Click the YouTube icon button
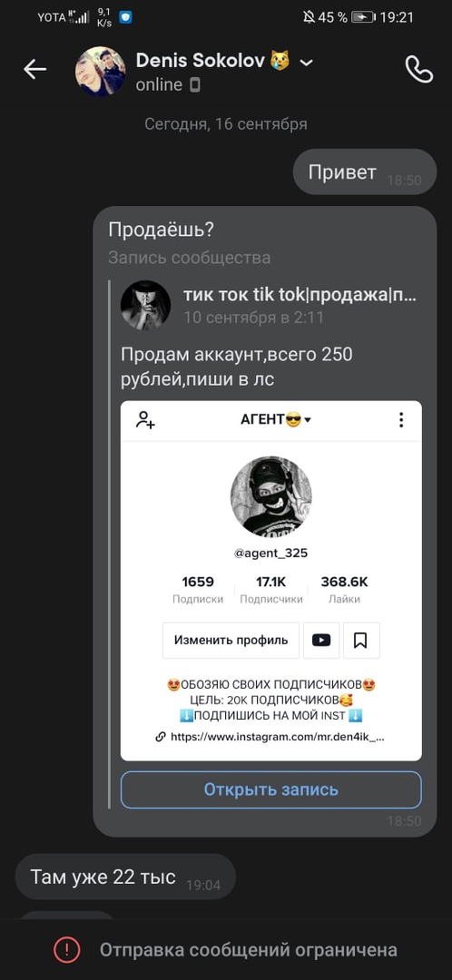The image size is (452, 980). pos(321,640)
